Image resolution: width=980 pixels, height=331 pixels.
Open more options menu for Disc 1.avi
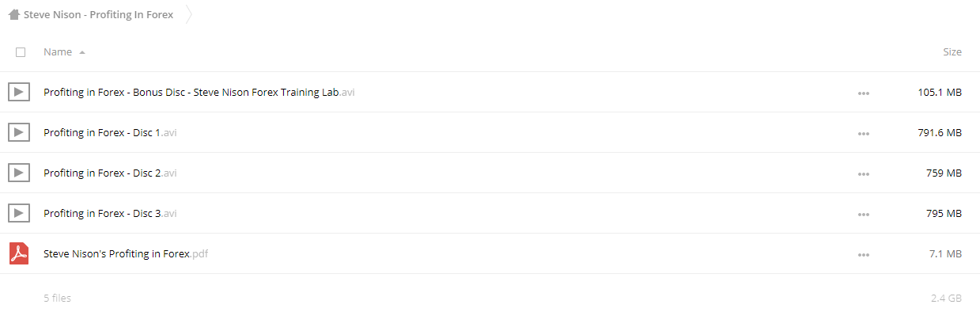coord(863,134)
